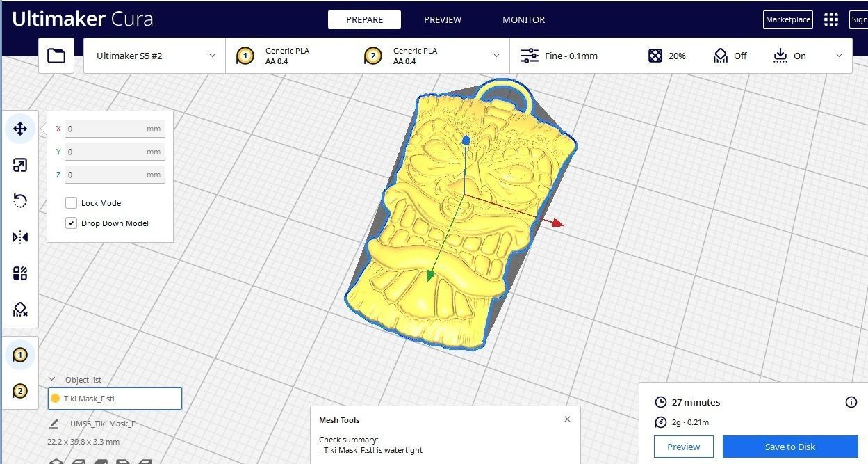Open Per Model Settings tool
Screen dimensions: 868x464
click(x=20, y=273)
